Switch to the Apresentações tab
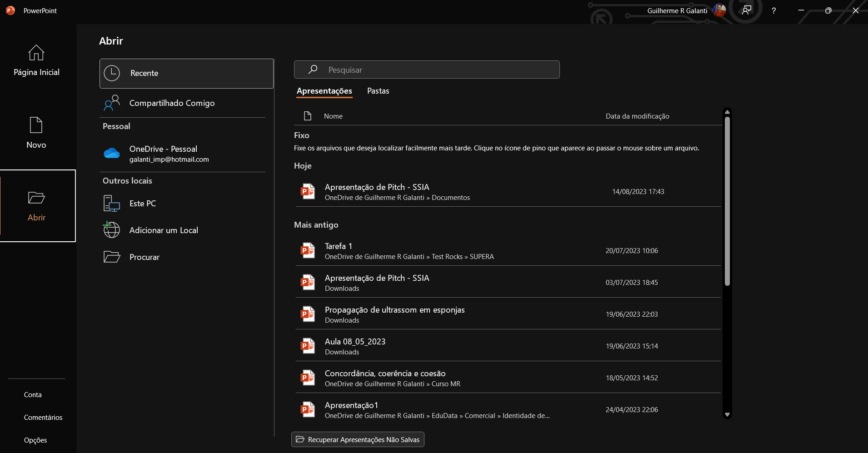The width and height of the screenshot is (868, 453). pos(324,91)
